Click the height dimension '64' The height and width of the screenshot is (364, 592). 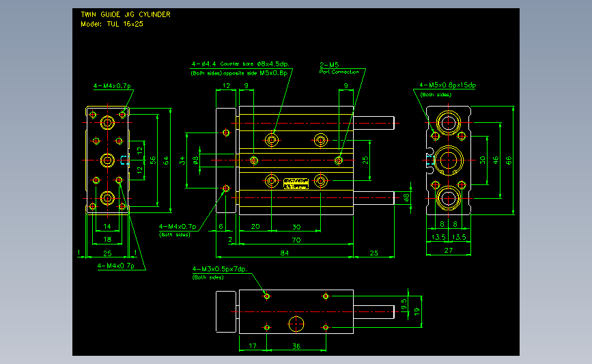tap(166, 160)
